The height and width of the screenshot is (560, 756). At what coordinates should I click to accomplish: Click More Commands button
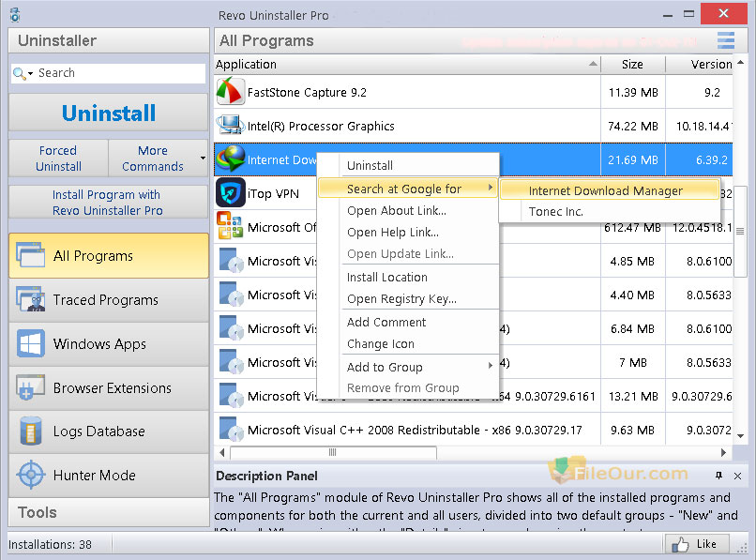point(153,159)
